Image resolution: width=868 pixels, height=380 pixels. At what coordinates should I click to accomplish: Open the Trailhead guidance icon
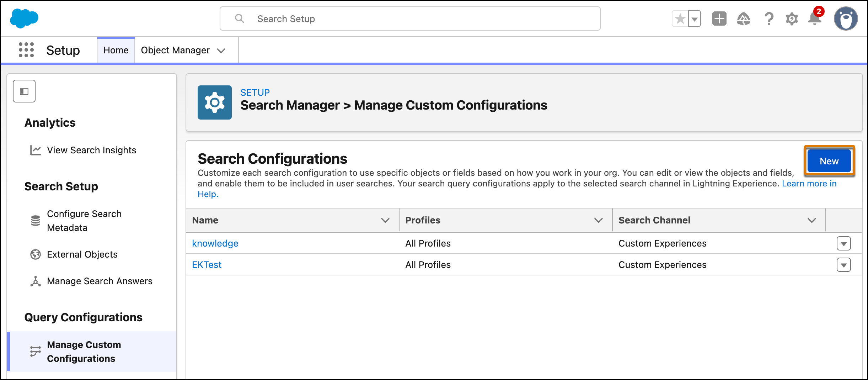pos(744,19)
